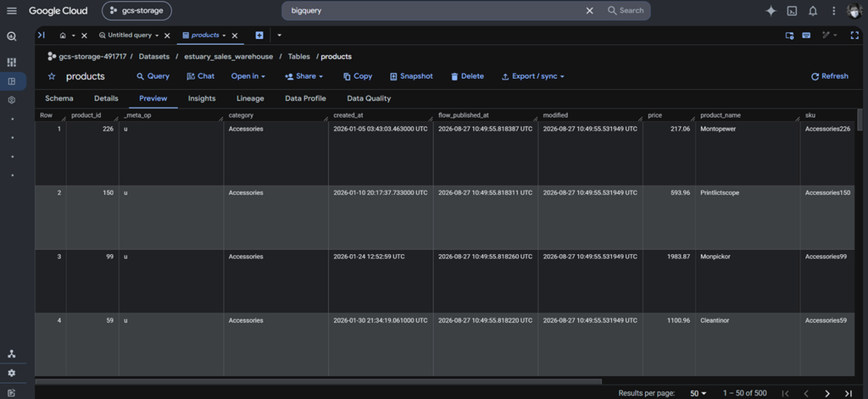
Task: Collapse the explorer pane with the arrow-bar icon
Action: click(x=41, y=35)
